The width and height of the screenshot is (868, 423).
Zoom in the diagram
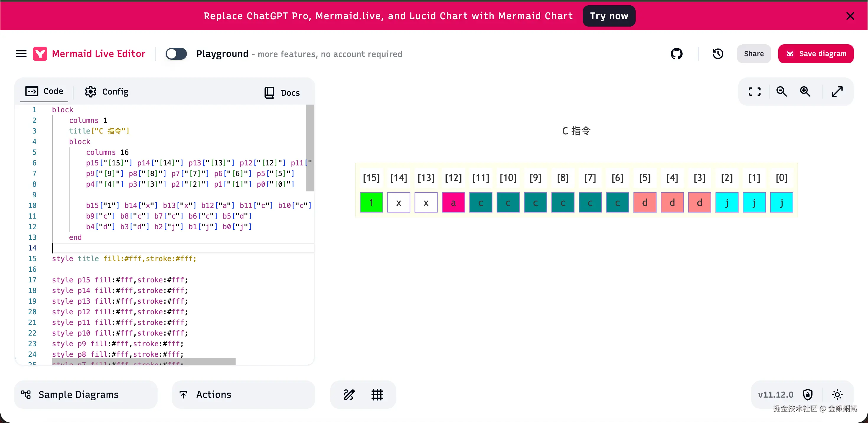click(x=805, y=92)
